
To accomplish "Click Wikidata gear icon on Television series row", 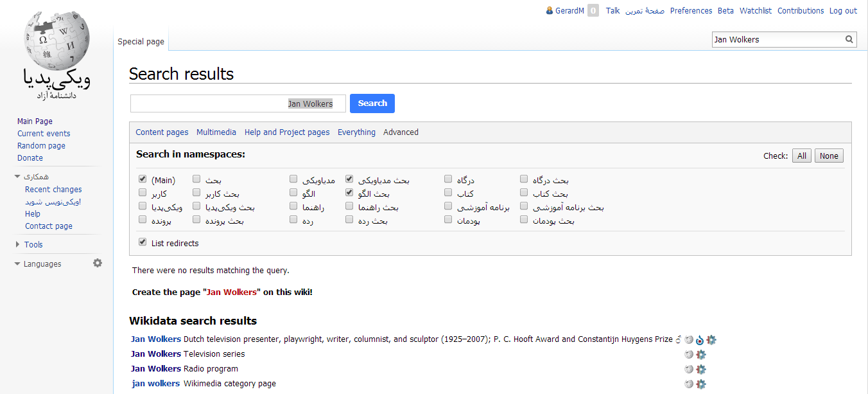I will [x=700, y=354].
